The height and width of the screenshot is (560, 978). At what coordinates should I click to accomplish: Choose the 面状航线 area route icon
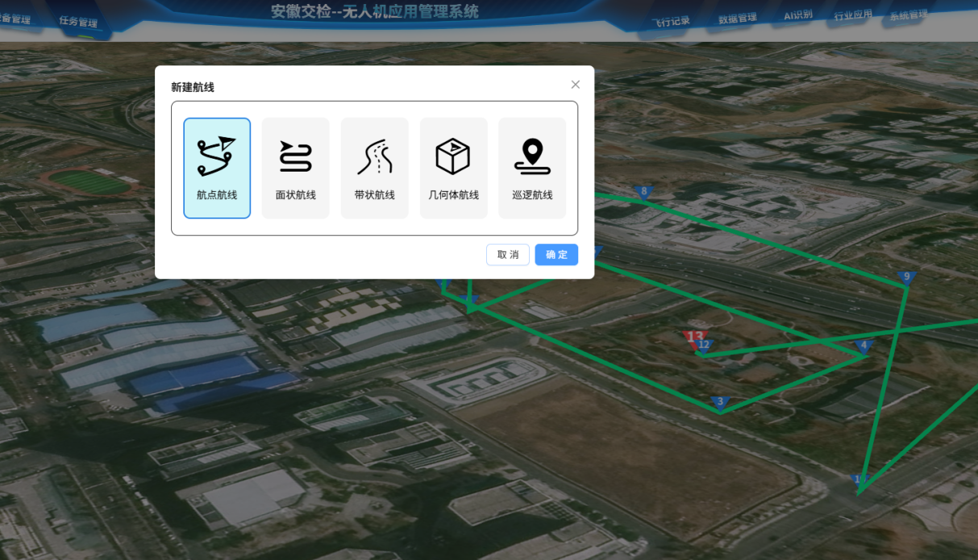[x=295, y=156]
